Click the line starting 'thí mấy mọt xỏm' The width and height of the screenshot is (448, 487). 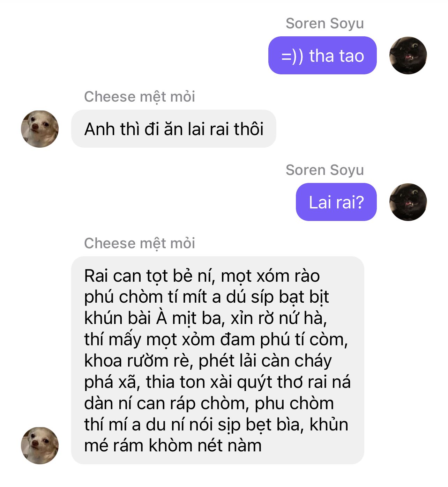pos(216,340)
